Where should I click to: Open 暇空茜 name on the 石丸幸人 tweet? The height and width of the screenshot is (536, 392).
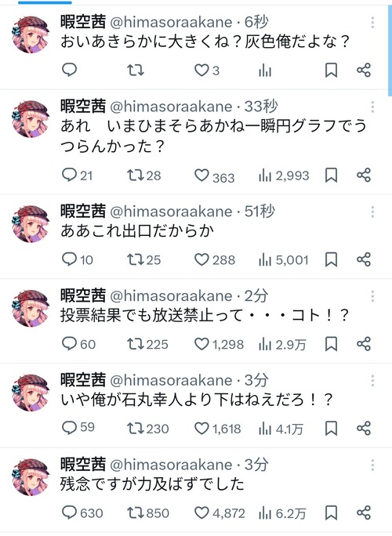[83, 380]
